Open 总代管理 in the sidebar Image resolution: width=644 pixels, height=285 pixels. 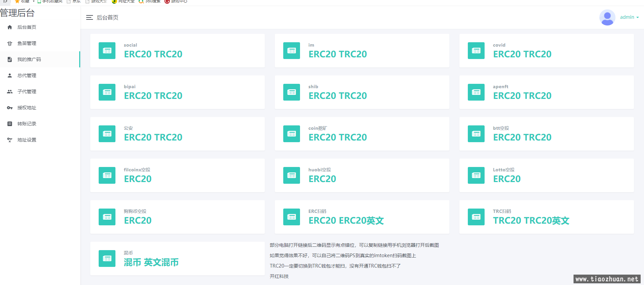pos(40,75)
